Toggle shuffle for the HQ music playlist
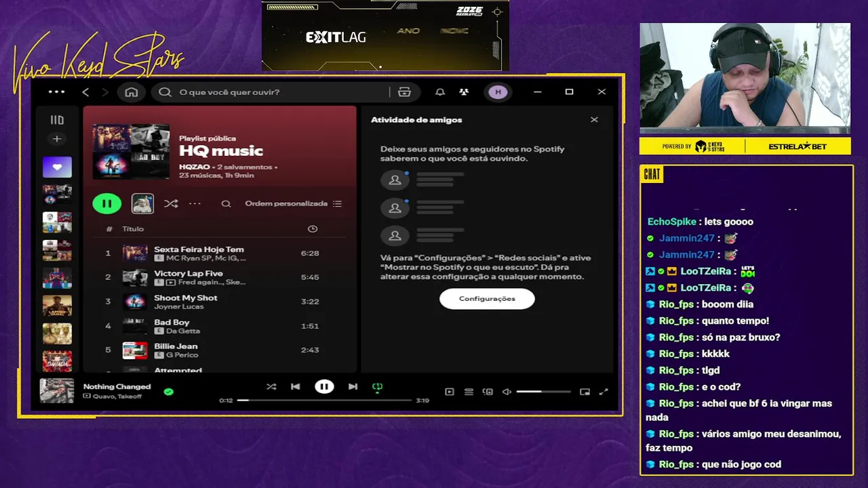 [171, 203]
